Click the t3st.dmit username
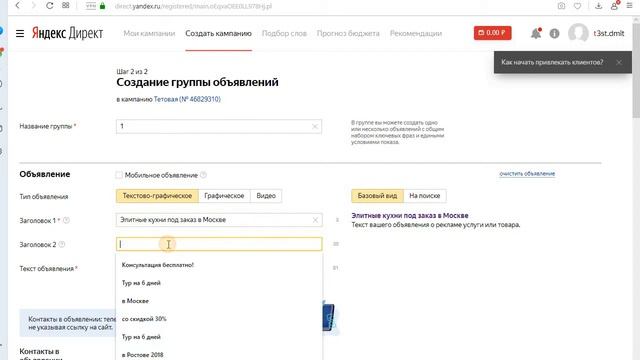The height and width of the screenshot is (360, 640). coord(609,33)
